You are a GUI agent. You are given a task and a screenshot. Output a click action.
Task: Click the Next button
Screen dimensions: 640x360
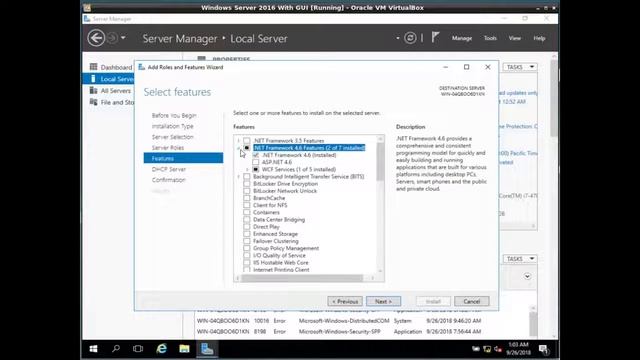click(383, 301)
